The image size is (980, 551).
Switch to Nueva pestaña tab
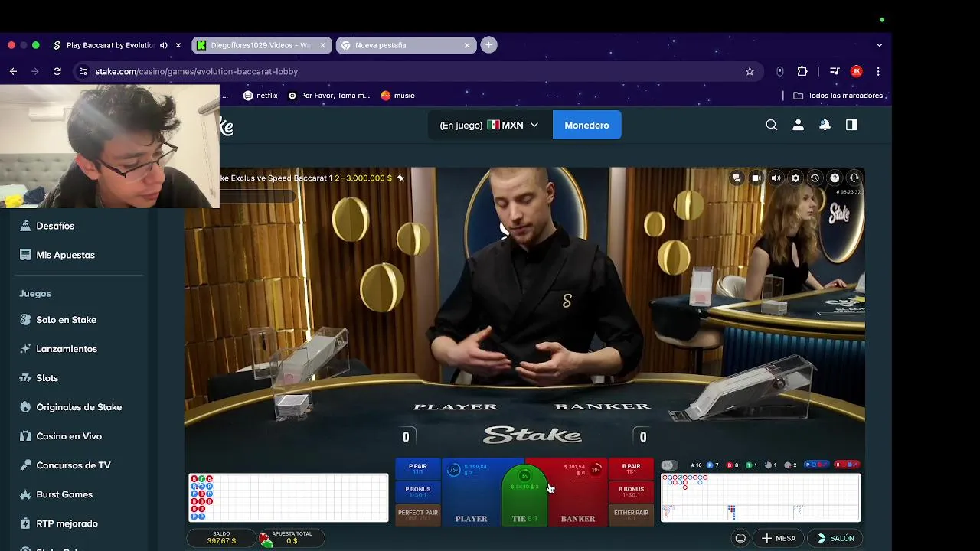coord(406,45)
